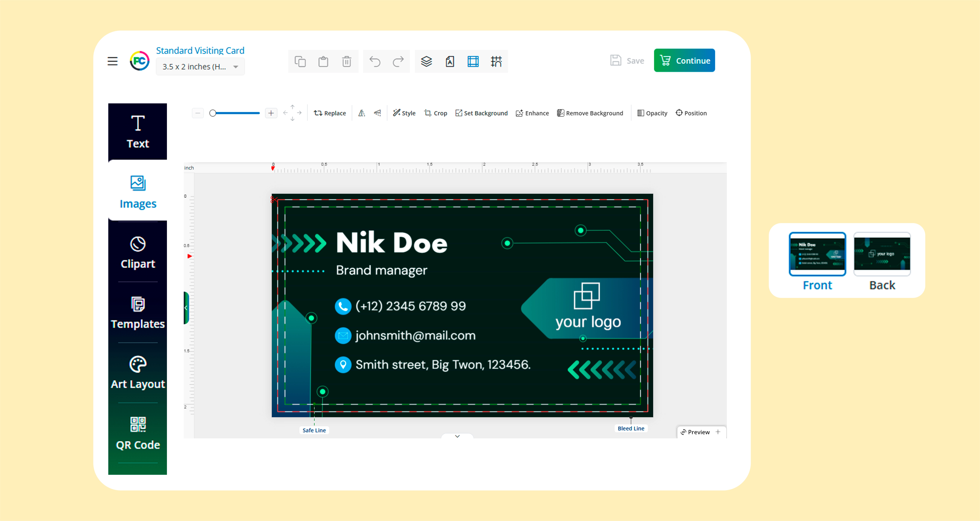Click the Save button
The image size is (980, 521).
(x=627, y=60)
